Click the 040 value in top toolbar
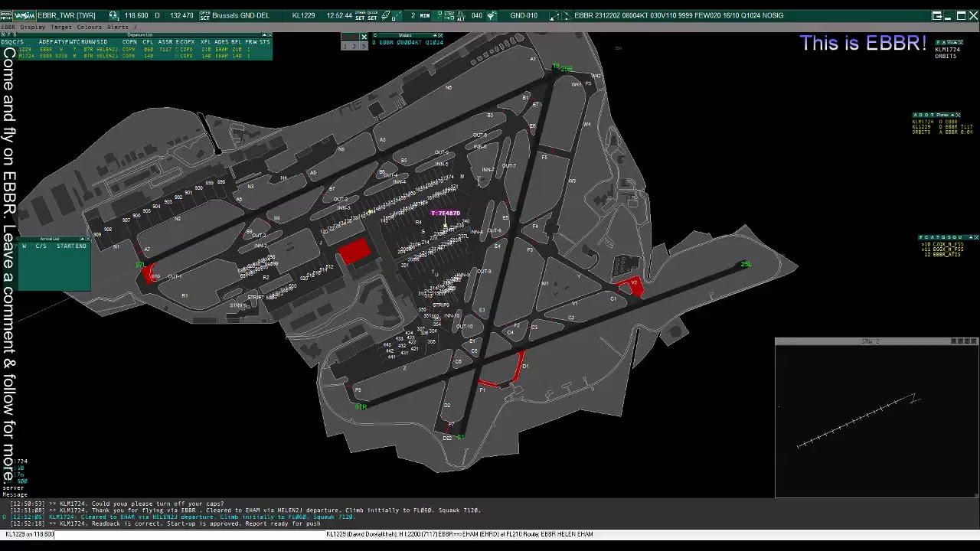Viewport: 980px width, 551px height. pos(477,15)
